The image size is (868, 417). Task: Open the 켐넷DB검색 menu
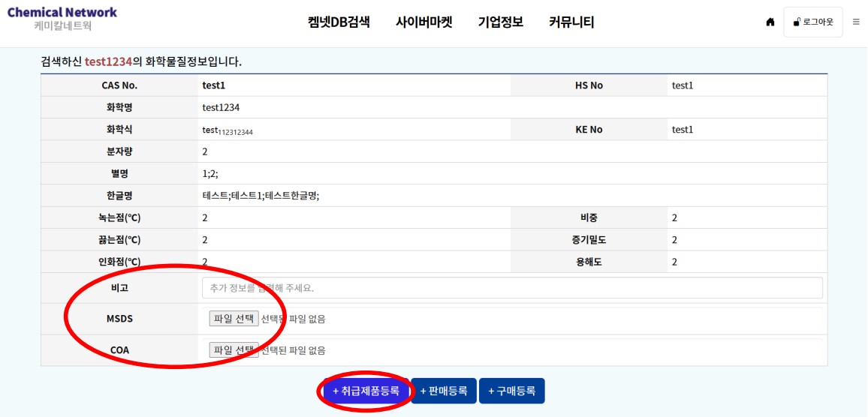pyautogui.click(x=339, y=22)
